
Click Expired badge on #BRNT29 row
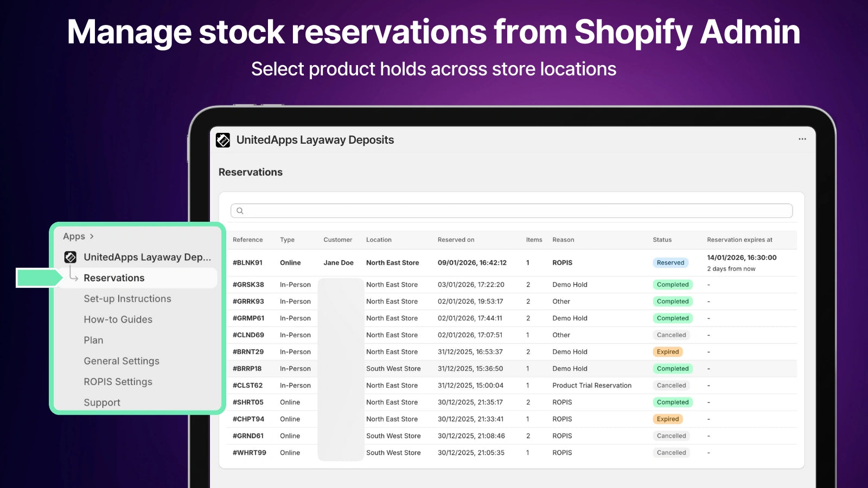pyautogui.click(x=667, y=352)
